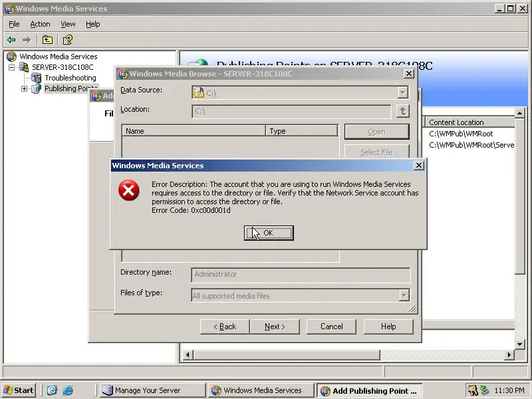532x399 pixels.
Task: Click the up-folder button beside Location
Action: [403, 111]
